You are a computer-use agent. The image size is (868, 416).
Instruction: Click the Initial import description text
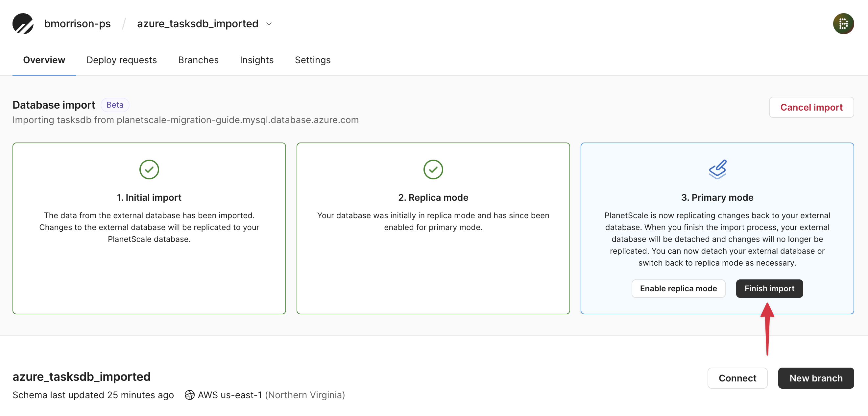(149, 227)
